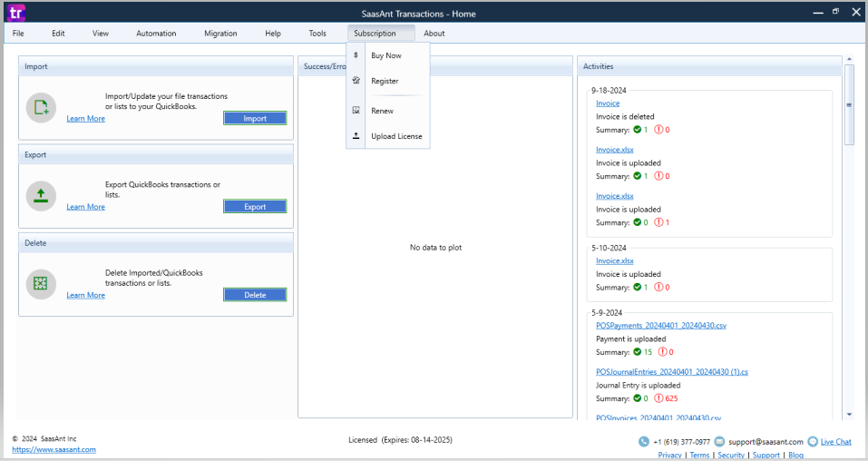The width and height of the screenshot is (868, 461).
Task: Open the Privacy footer link
Action: point(670,455)
